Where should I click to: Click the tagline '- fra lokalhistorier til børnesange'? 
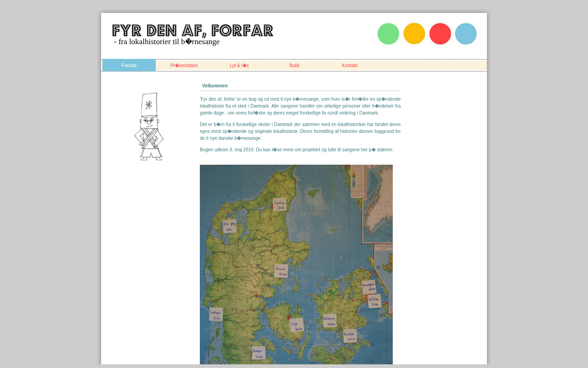tap(167, 42)
